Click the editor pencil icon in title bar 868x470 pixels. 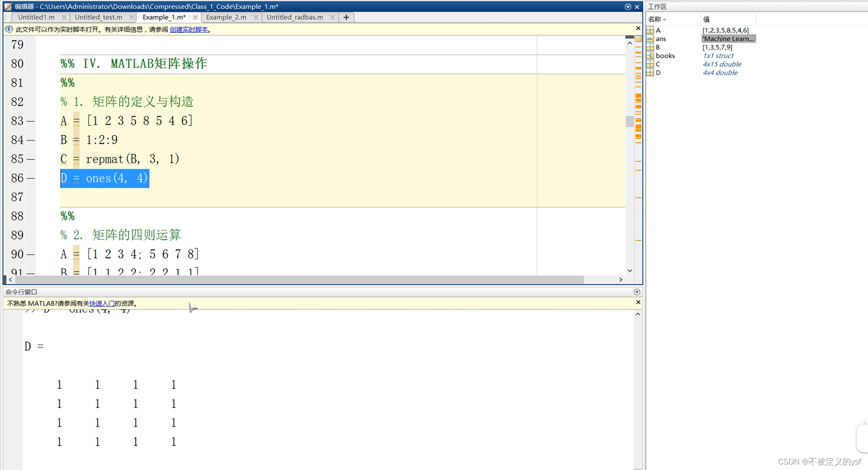click(x=8, y=6)
